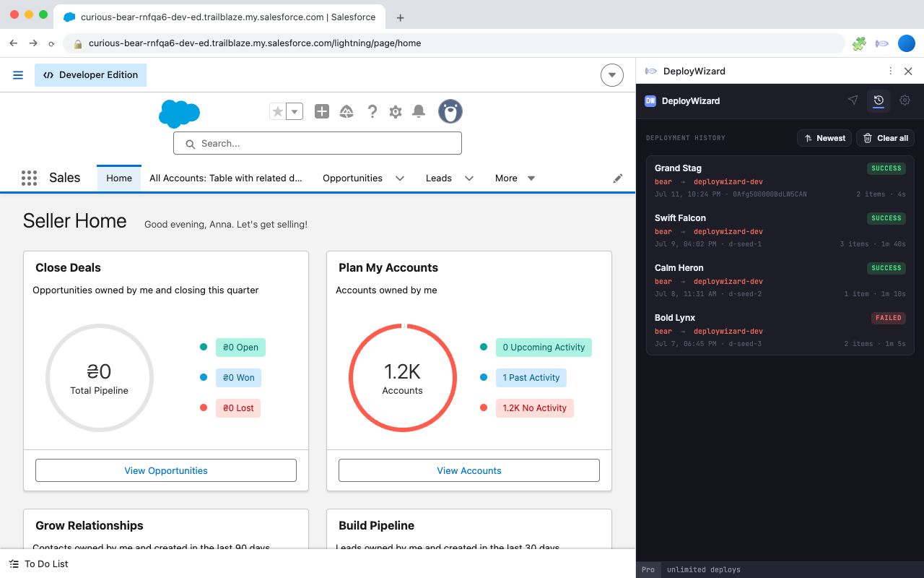Click the View Opportunities button
The height and width of the screenshot is (578, 924).
[166, 470]
